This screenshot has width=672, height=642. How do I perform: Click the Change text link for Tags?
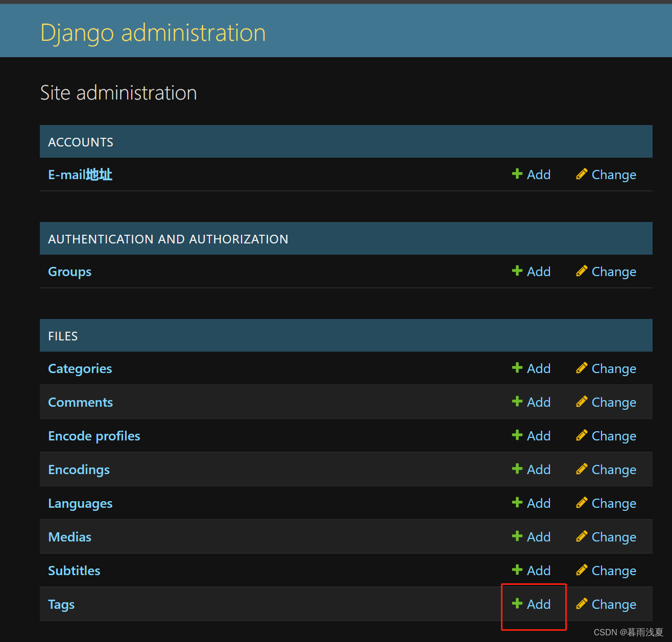point(614,604)
